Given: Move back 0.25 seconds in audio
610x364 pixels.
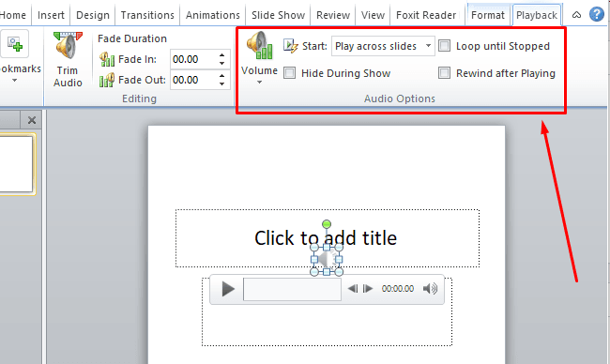Looking at the screenshot, I should (x=353, y=289).
